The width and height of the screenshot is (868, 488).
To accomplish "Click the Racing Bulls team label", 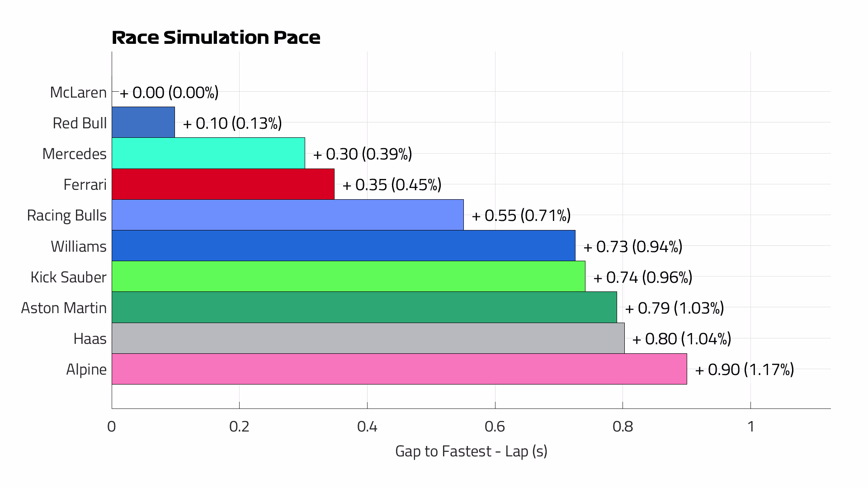I will [67, 216].
